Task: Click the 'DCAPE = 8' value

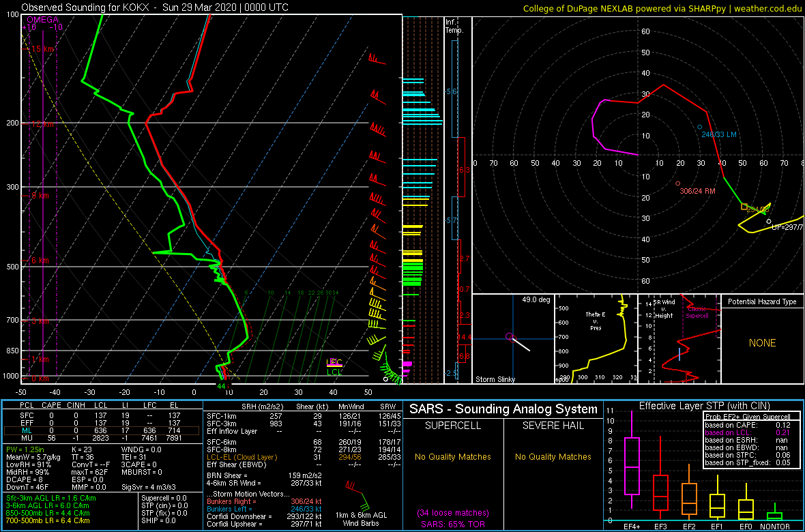Action: 25,479
